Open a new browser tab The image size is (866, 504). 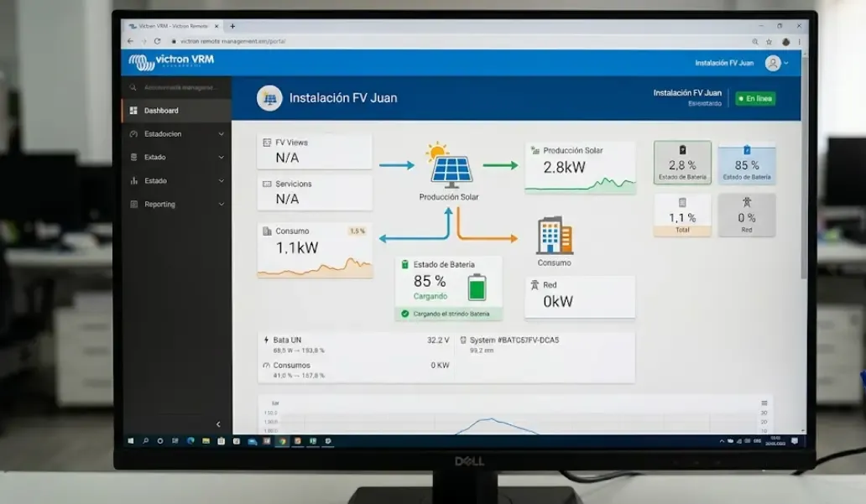point(232,26)
